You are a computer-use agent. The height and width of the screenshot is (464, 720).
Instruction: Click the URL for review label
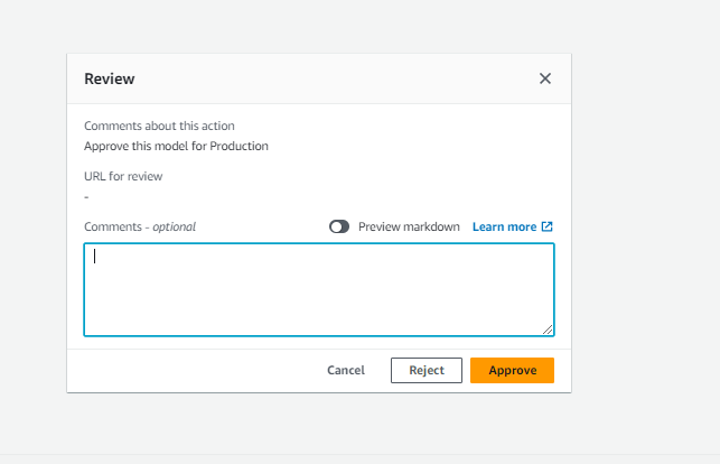pos(123,176)
